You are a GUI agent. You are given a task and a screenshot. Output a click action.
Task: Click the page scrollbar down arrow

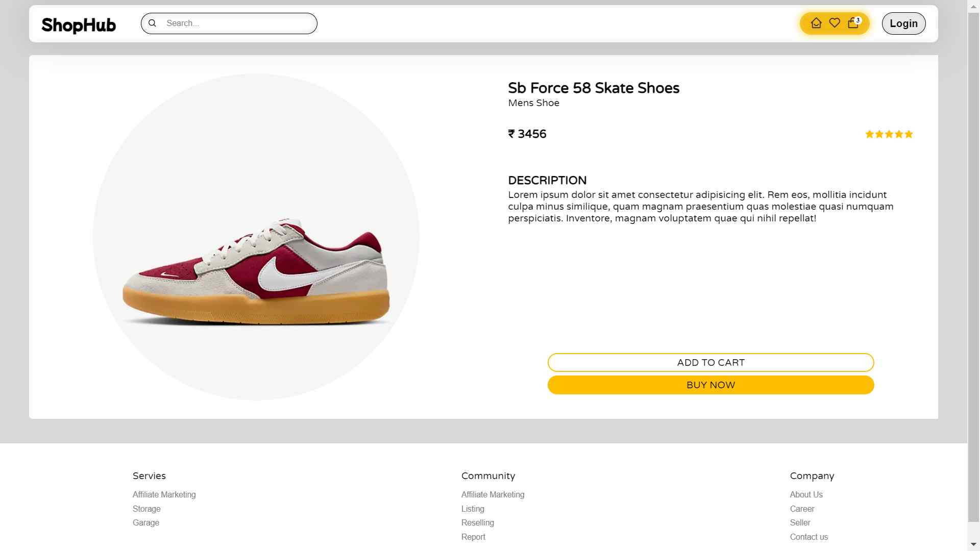coord(973,545)
